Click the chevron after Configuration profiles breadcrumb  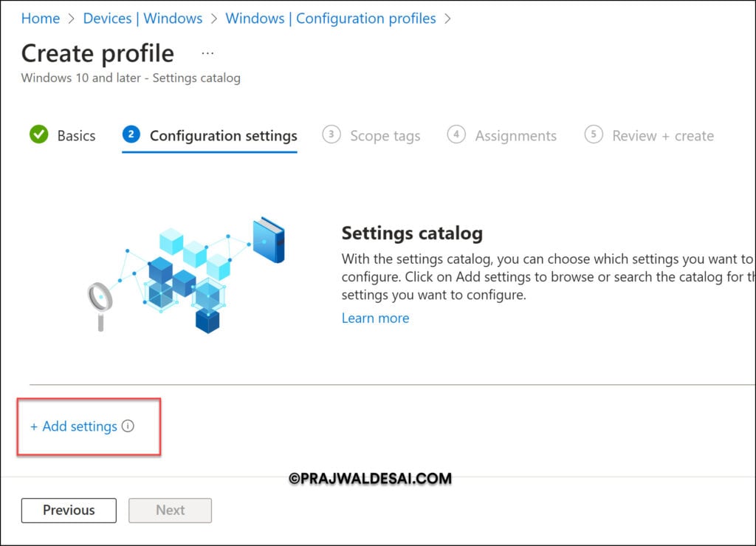[x=447, y=18]
